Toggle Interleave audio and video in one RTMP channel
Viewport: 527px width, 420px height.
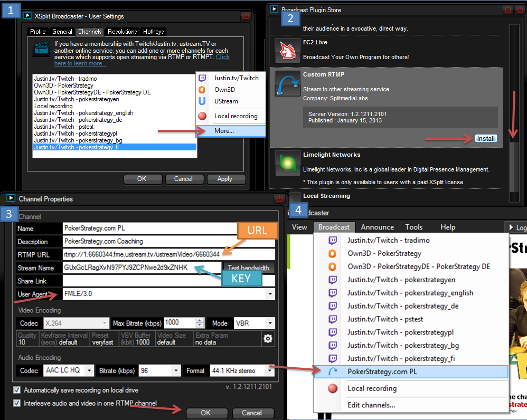[x=16, y=403]
